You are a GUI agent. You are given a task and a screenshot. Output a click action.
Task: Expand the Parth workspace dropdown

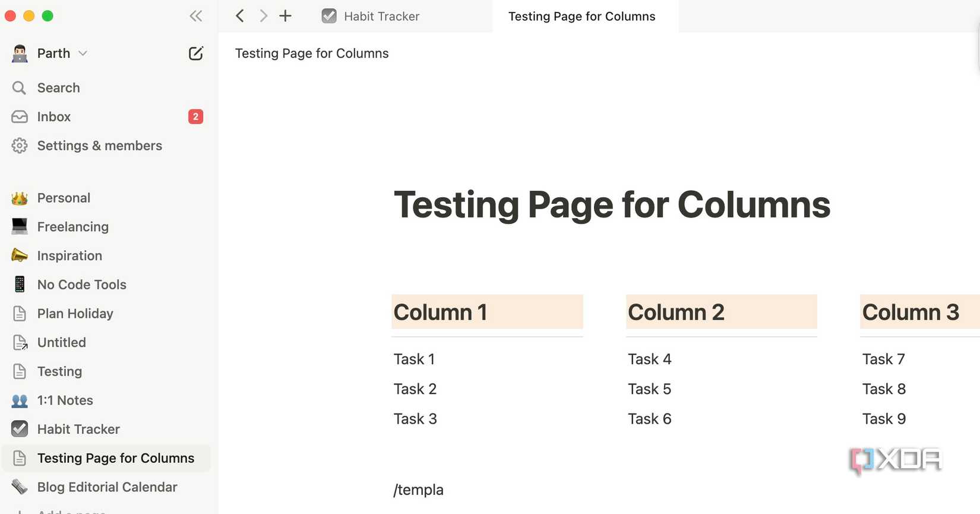(x=83, y=53)
